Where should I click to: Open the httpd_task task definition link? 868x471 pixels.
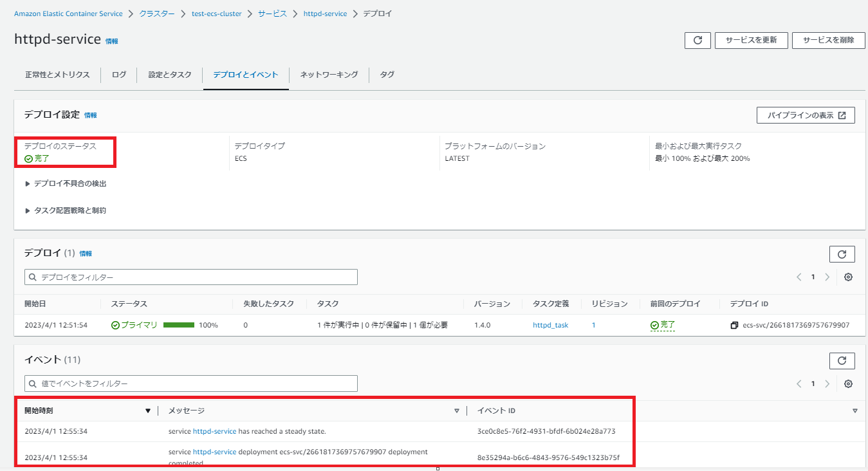[551, 325]
